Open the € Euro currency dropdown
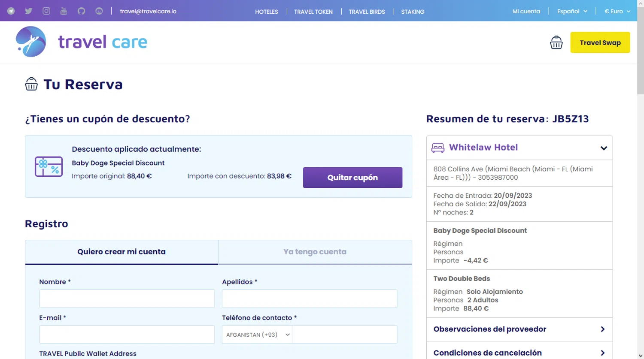 tap(617, 11)
